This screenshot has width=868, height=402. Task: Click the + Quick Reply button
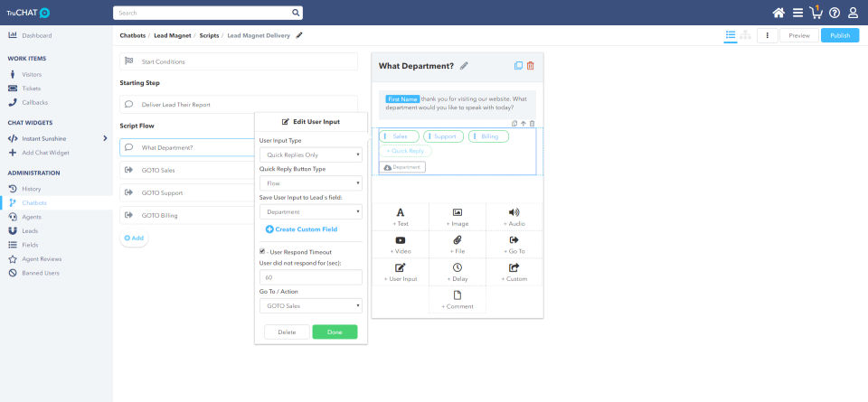pos(405,151)
